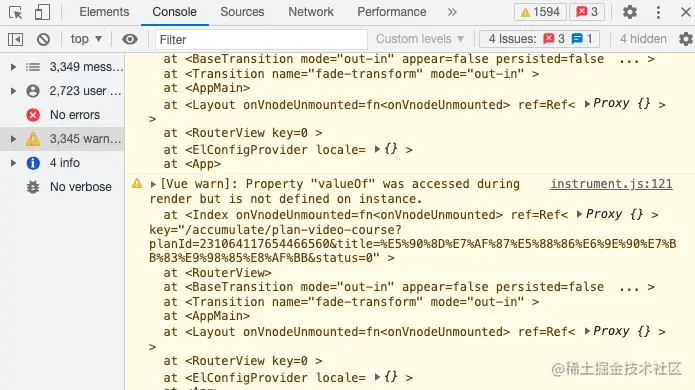Click the 1594 warnings counter badge
Screen dimensions: 695x390
(x=540, y=12)
